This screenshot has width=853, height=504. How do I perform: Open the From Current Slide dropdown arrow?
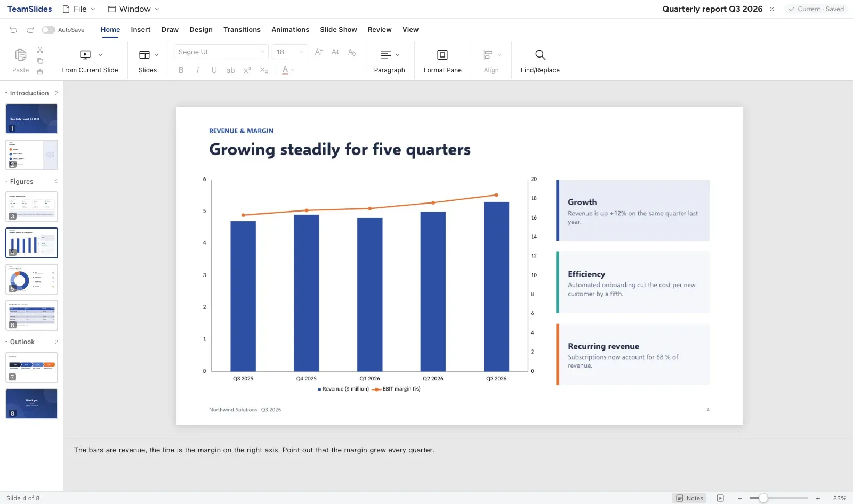point(100,55)
